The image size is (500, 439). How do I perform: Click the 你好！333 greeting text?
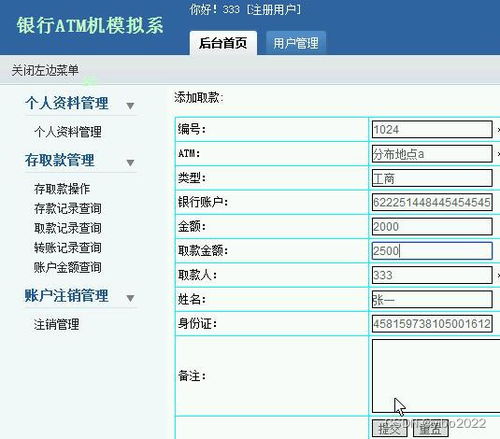(x=214, y=10)
